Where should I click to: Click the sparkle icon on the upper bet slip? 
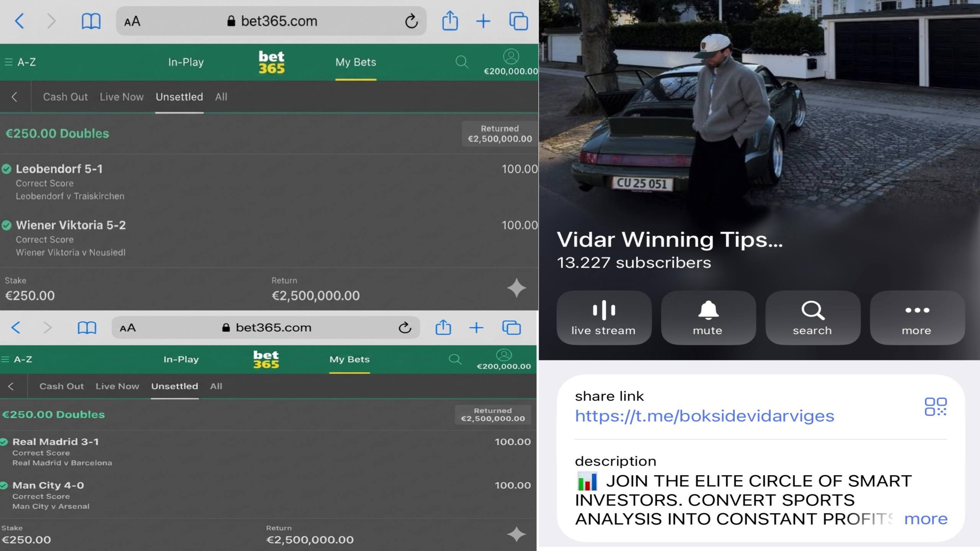516,288
